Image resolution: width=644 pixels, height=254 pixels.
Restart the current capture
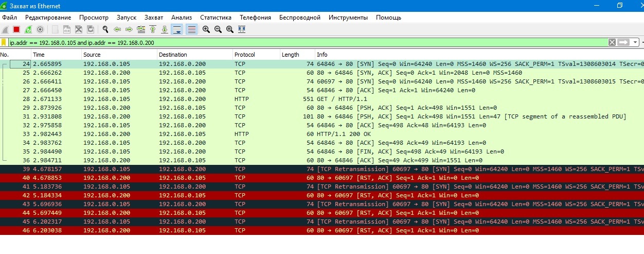tap(28, 29)
